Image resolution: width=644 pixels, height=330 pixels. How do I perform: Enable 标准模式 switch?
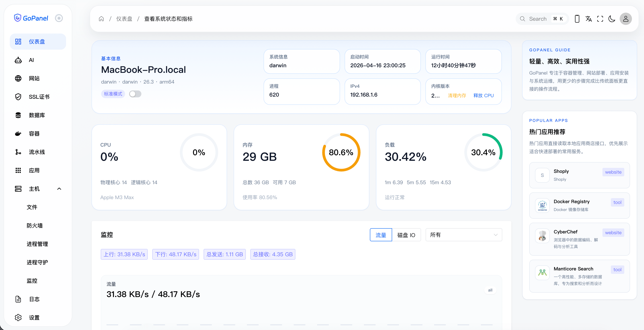point(135,94)
